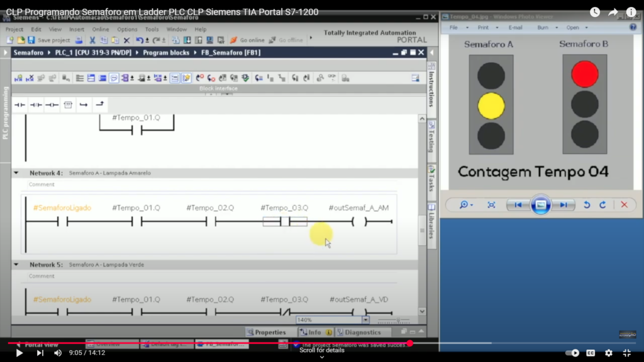
Task: Click the fit to window icon in Photo Viewer
Action: pos(491,205)
